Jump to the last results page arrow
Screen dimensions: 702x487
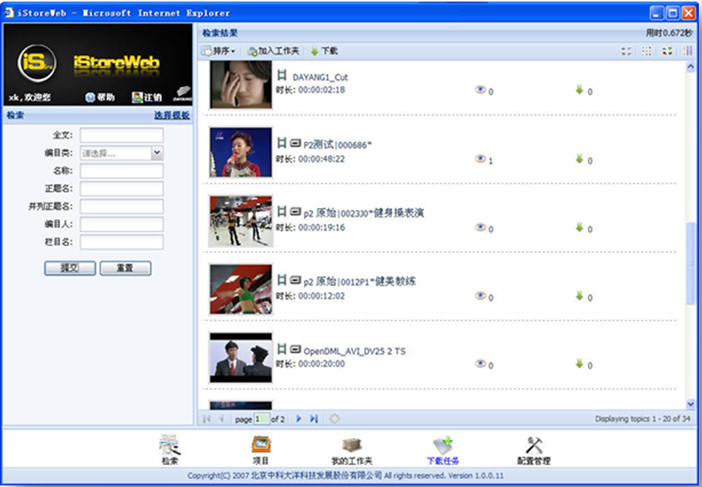pyautogui.click(x=314, y=419)
